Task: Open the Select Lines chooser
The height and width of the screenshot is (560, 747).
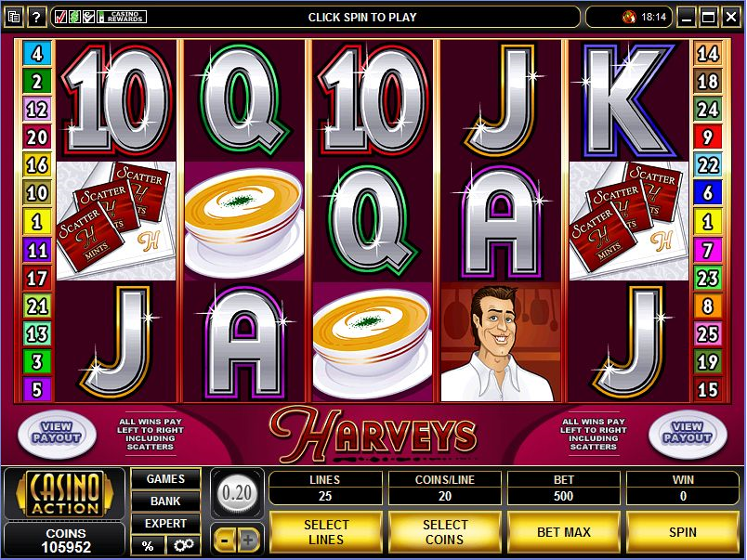Action: (326, 532)
